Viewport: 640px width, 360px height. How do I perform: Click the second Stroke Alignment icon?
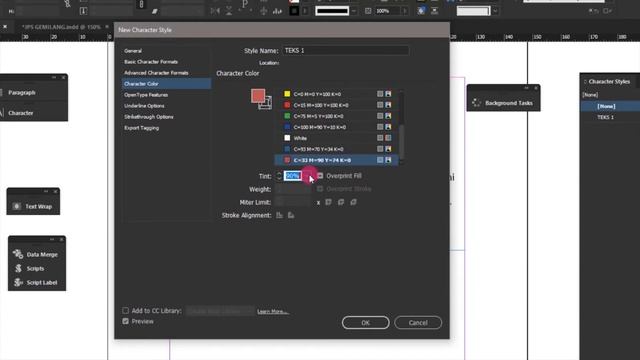point(291,215)
